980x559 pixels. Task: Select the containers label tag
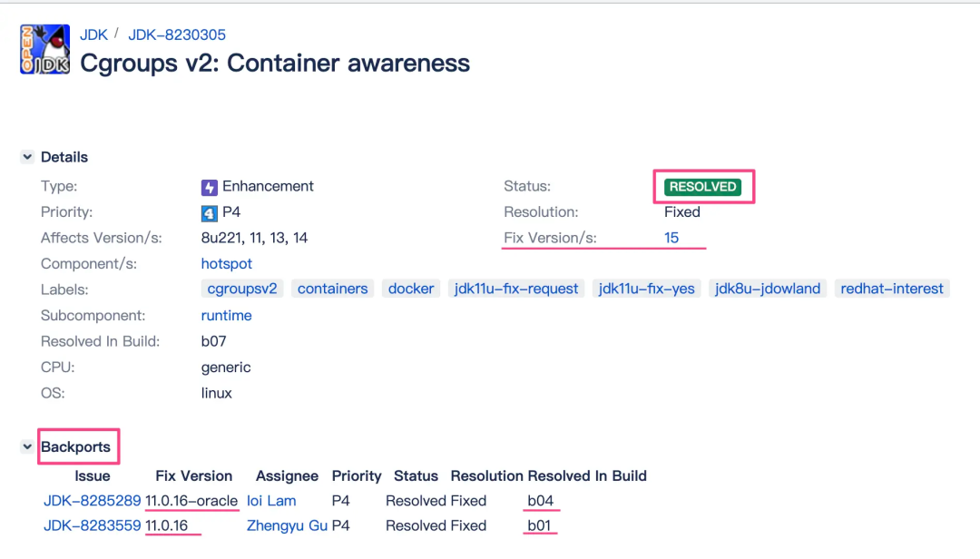332,289
